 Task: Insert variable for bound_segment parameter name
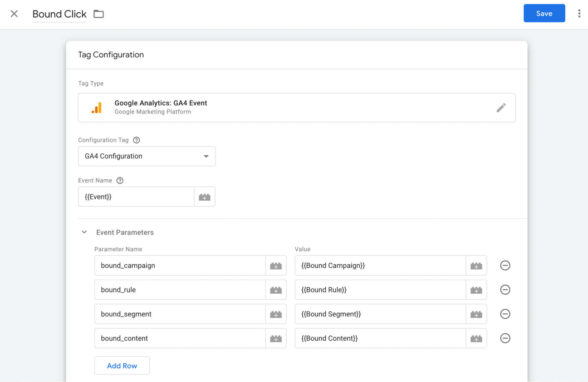pyautogui.click(x=276, y=314)
